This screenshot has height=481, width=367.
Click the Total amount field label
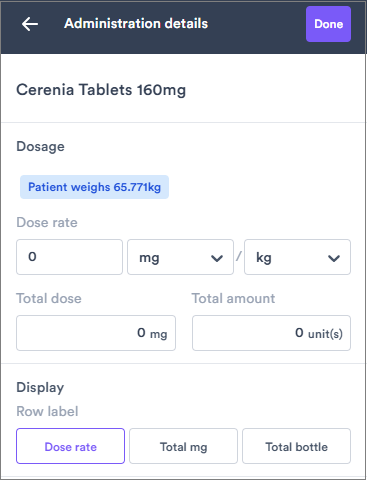pyautogui.click(x=233, y=298)
